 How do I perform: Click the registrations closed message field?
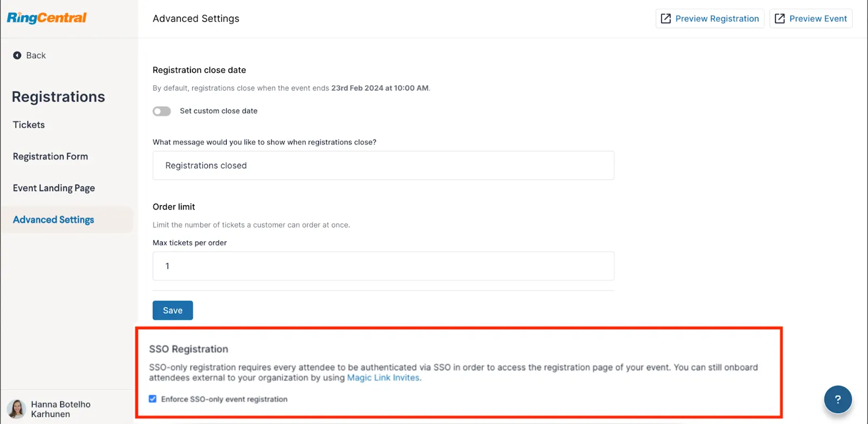tap(383, 166)
